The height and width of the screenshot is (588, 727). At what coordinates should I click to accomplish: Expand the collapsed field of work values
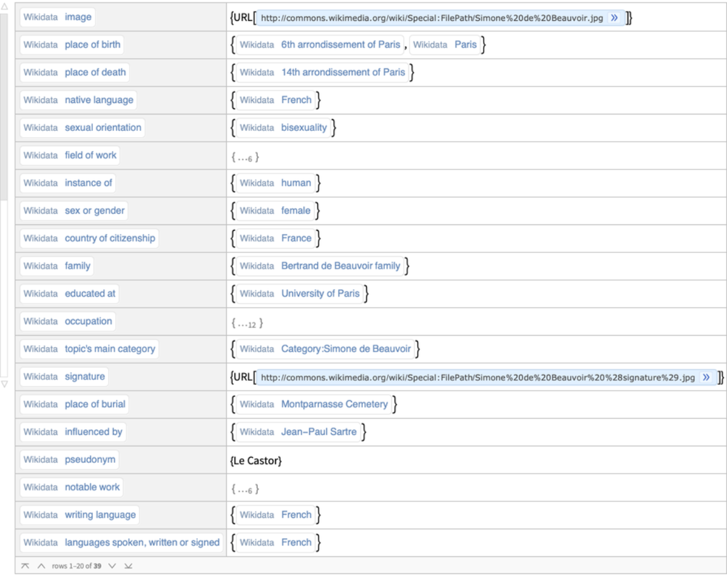coord(247,156)
